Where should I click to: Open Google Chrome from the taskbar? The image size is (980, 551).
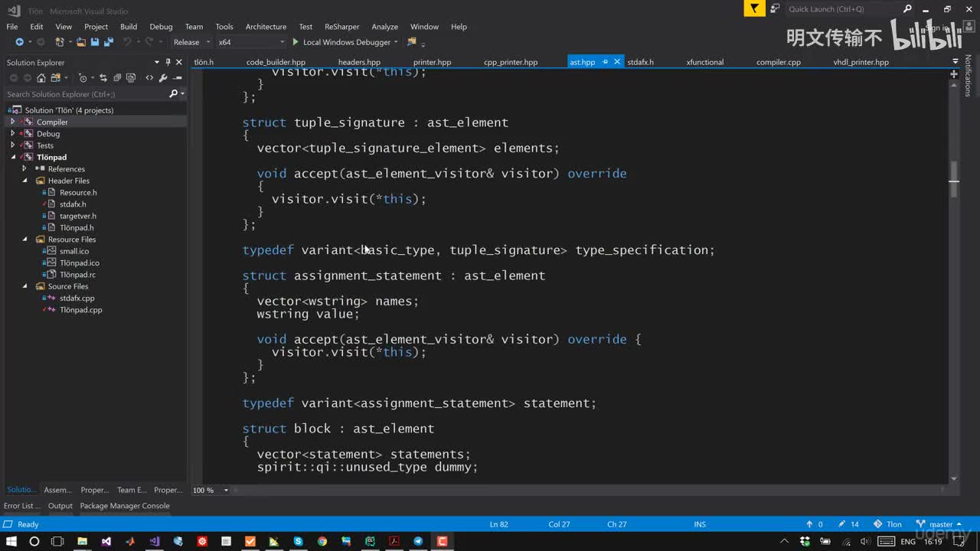pyautogui.click(x=322, y=541)
